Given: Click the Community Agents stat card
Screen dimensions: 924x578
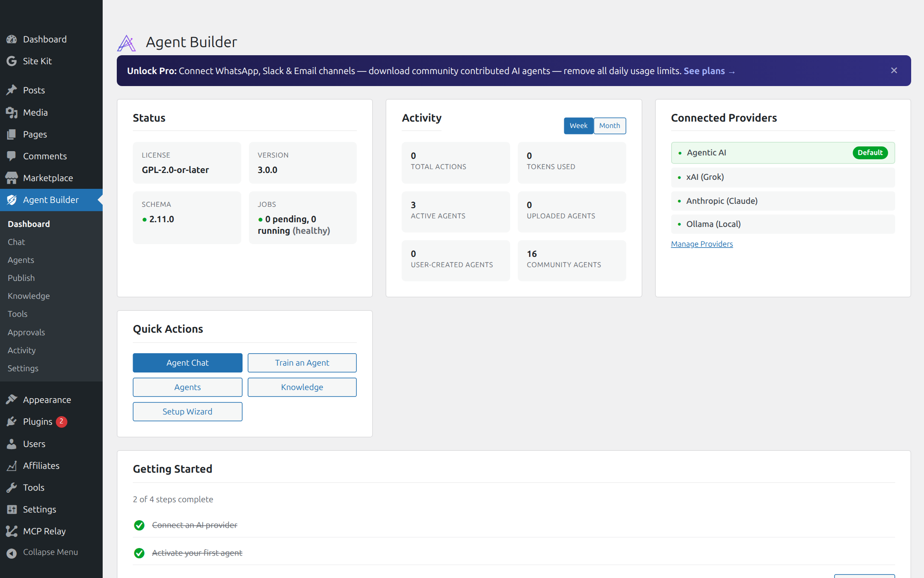Looking at the screenshot, I should 572,261.
